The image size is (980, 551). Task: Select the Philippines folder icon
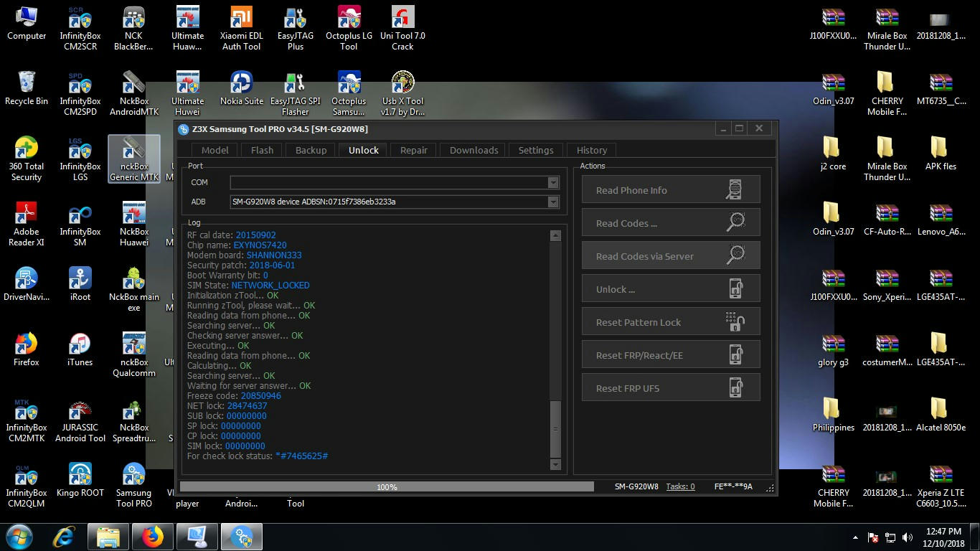pos(833,415)
